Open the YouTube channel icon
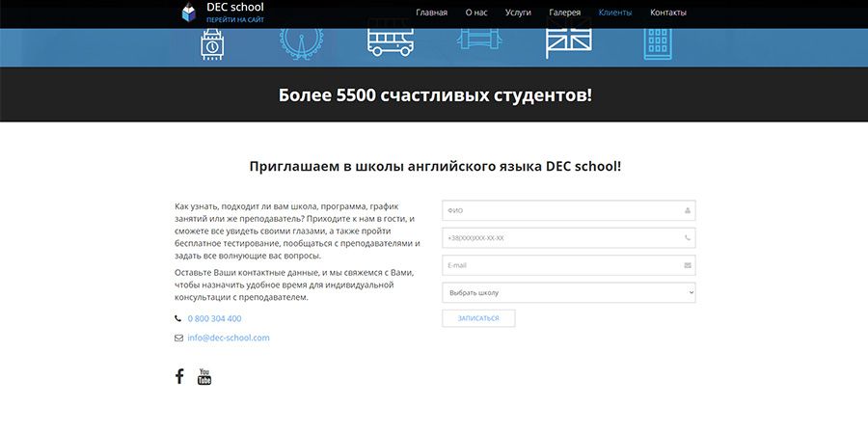Viewport: 868px width, 434px height. pos(204,376)
